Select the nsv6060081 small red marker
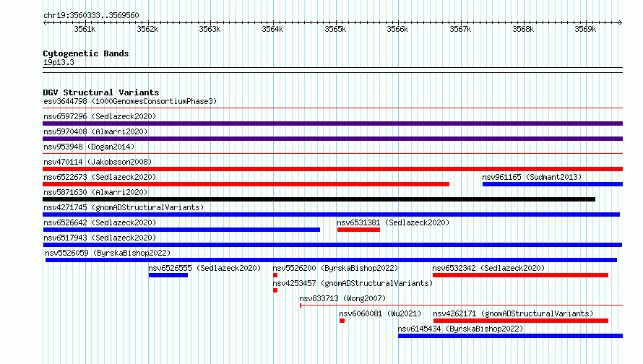Image resolution: width=643 pixels, height=364 pixels. [x=342, y=321]
